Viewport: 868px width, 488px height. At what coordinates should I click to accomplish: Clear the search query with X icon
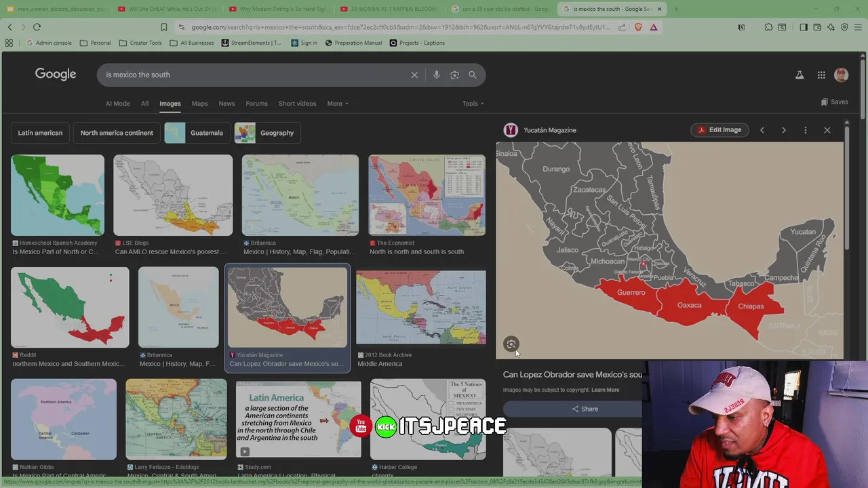click(x=414, y=75)
